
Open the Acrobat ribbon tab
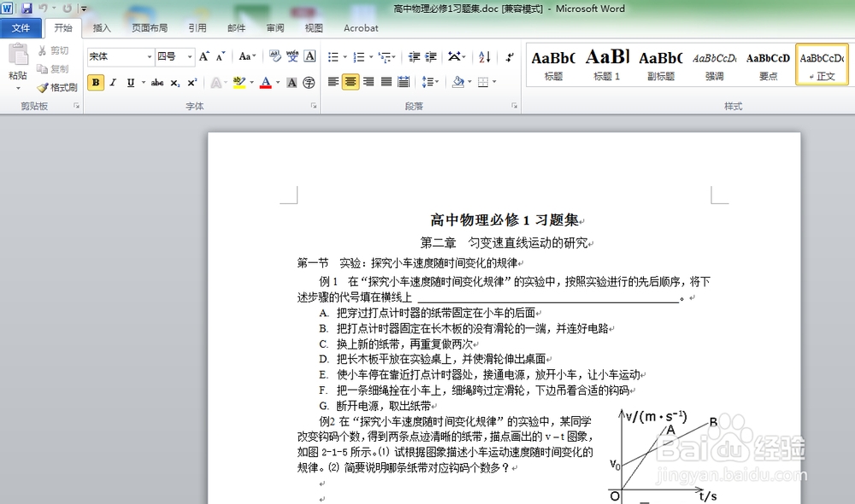coord(360,28)
